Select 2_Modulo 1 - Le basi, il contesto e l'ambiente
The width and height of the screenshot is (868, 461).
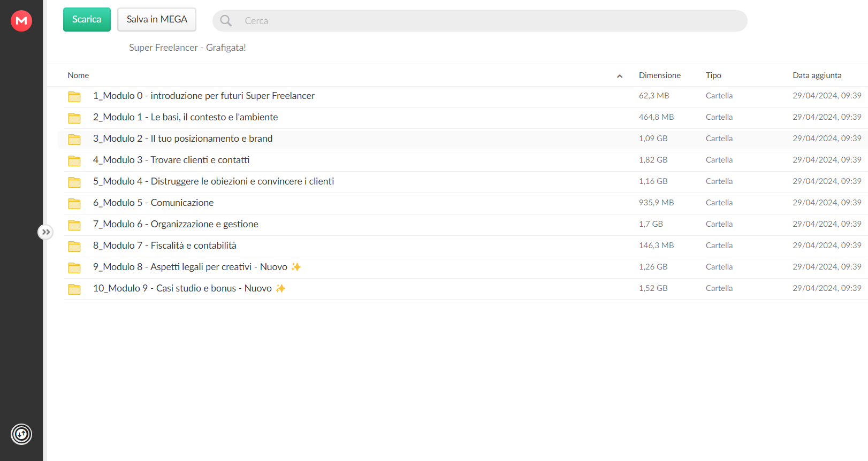pos(186,117)
